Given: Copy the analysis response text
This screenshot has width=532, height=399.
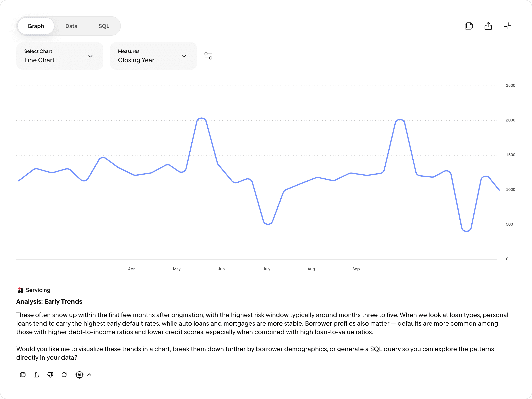Looking at the screenshot, I should click(23, 374).
